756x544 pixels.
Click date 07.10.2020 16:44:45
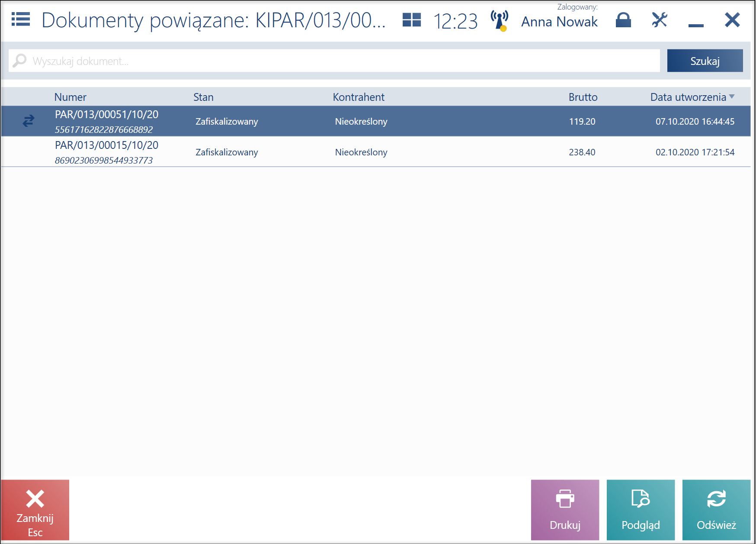[x=695, y=121]
